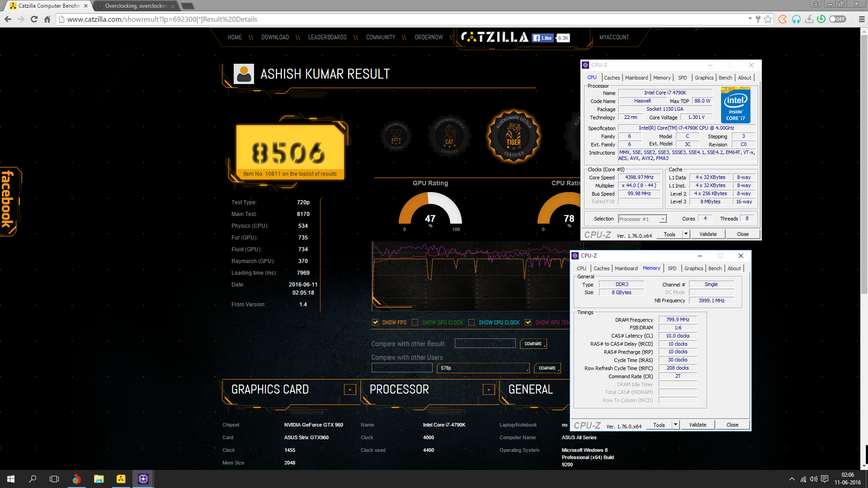Click the gray download tray extension icon
The height and width of the screenshot is (488, 868).
(x=809, y=19)
